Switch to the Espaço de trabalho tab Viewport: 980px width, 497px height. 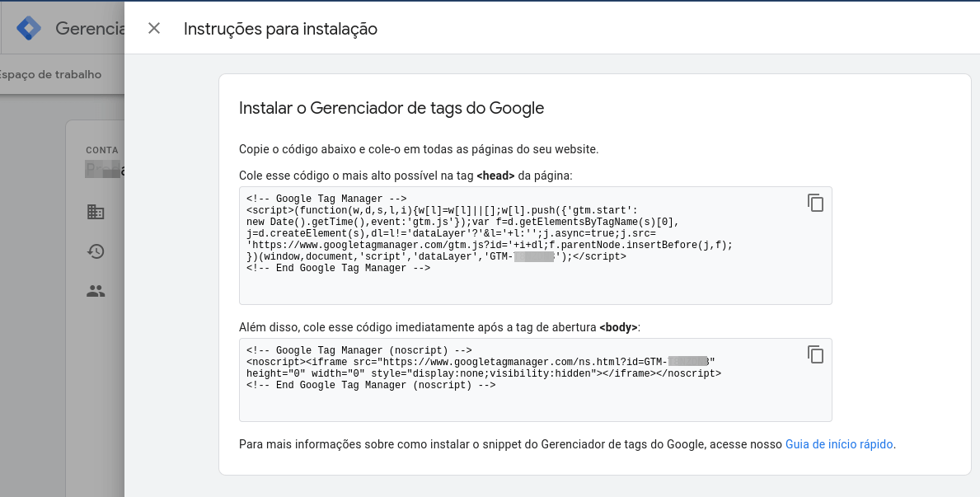tap(50, 74)
